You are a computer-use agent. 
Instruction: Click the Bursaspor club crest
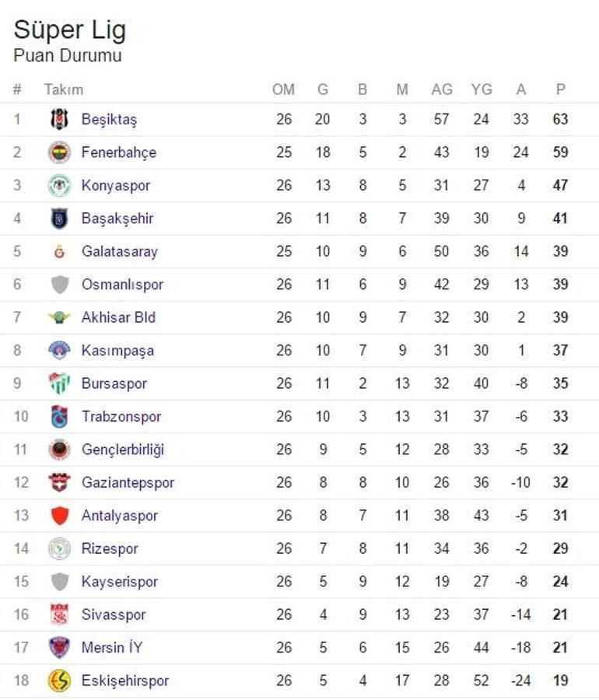pos(59,383)
